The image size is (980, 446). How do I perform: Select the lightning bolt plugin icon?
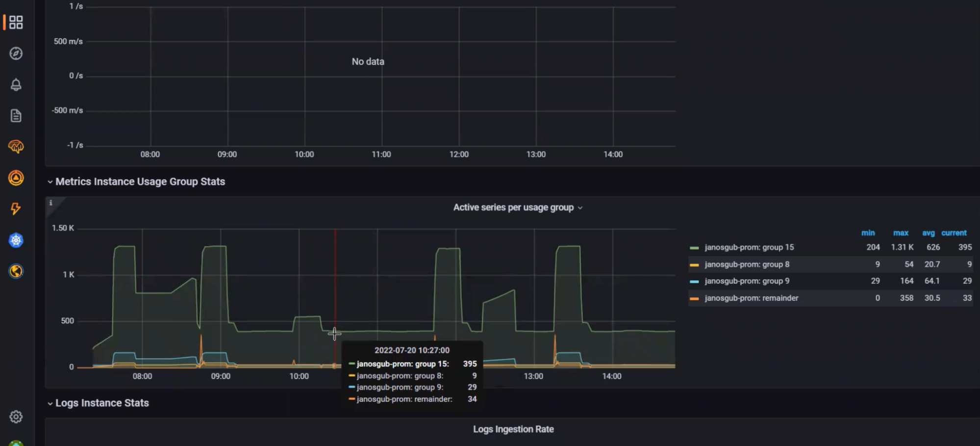(16, 209)
